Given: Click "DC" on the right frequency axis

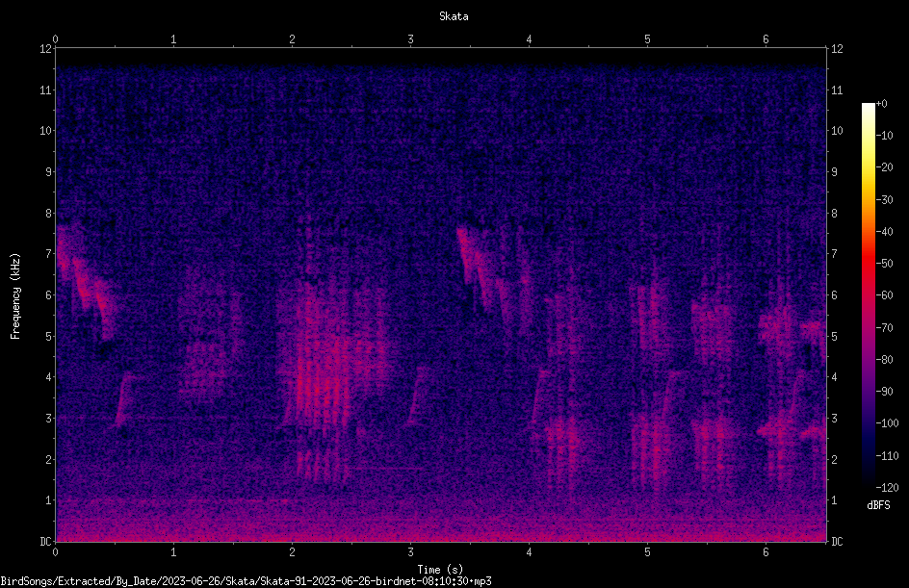Looking at the screenshot, I should pos(837,542).
